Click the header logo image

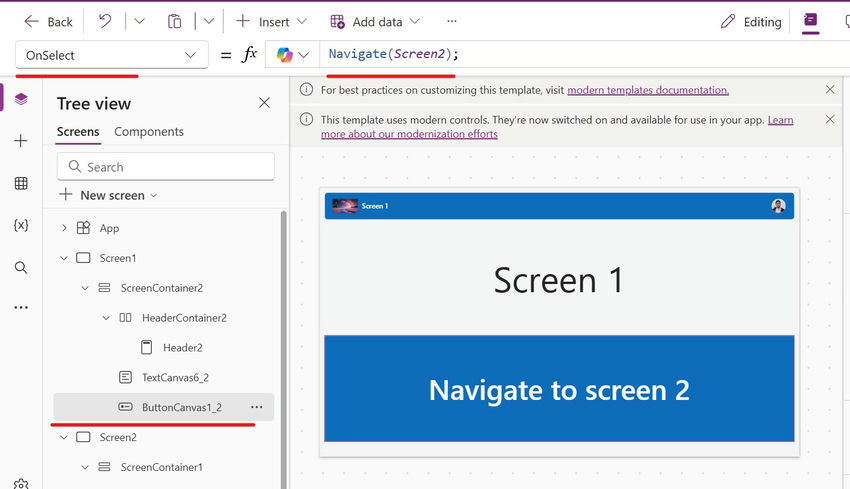345,206
